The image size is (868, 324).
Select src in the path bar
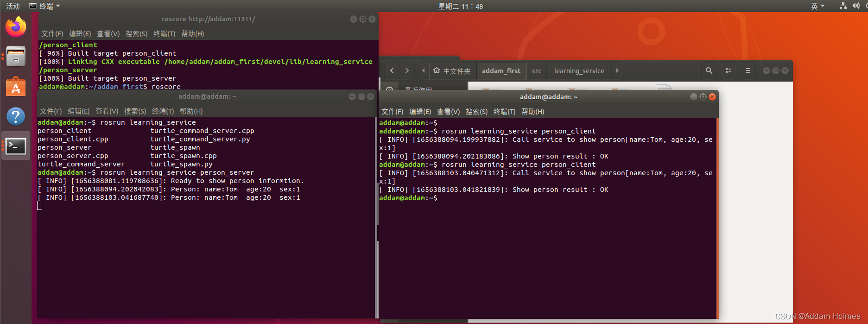click(x=537, y=71)
